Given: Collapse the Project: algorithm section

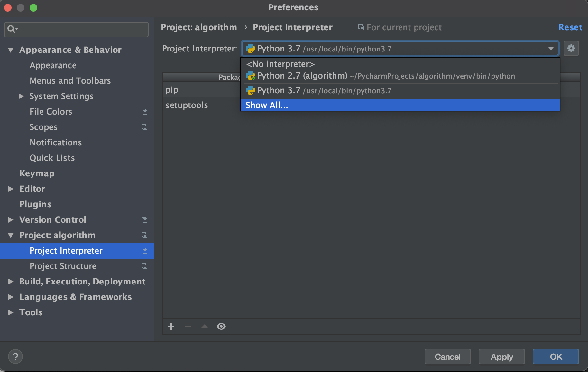Looking at the screenshot, I should [x=11, y=235].
